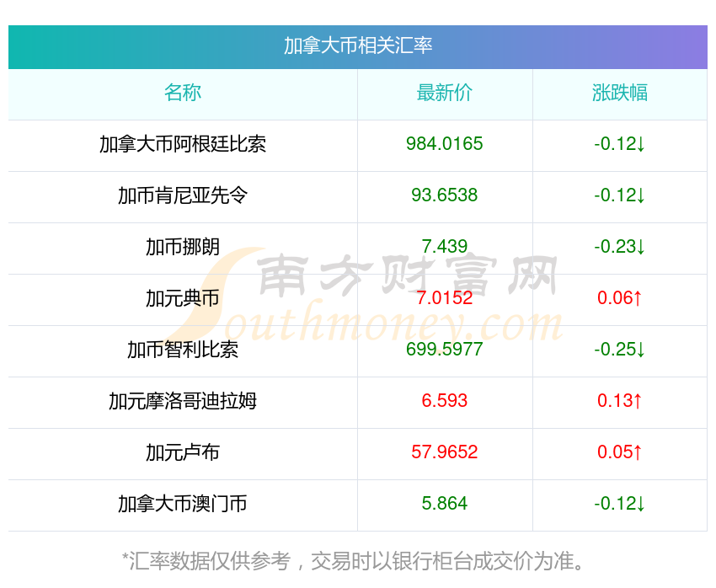Select the 加元卢布 row name
Viewport: 716px width, 588px height.
point(183,452)
